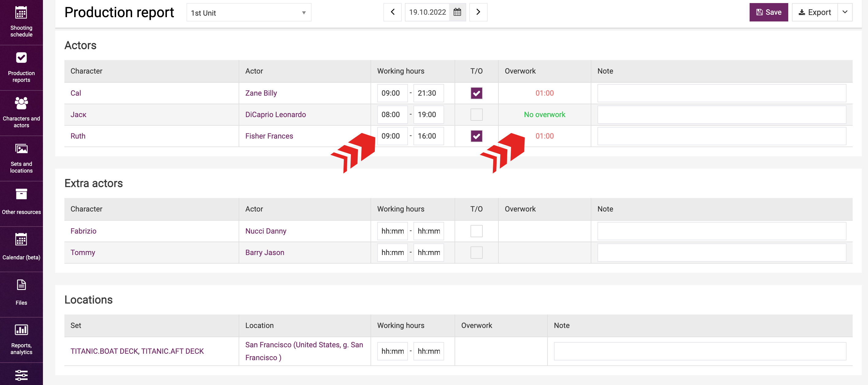Screen dimensions: 868x385
Task: Edit Ruth's end time 16:00
Action: [428, 136]
